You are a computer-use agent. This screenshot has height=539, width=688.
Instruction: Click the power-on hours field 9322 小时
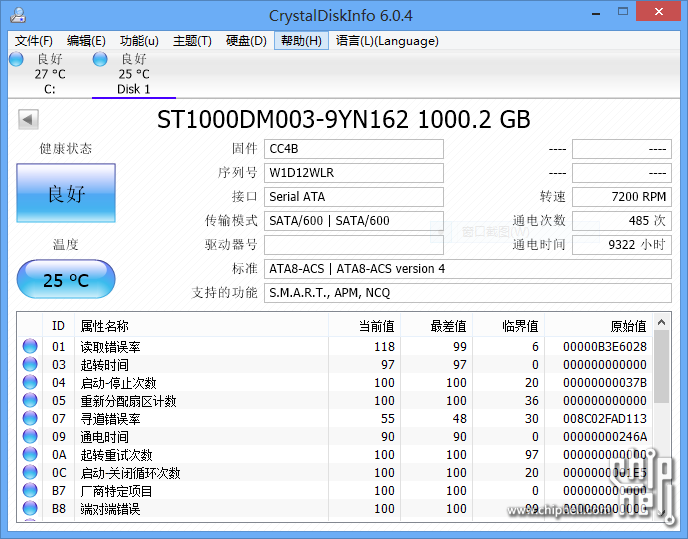622,244
